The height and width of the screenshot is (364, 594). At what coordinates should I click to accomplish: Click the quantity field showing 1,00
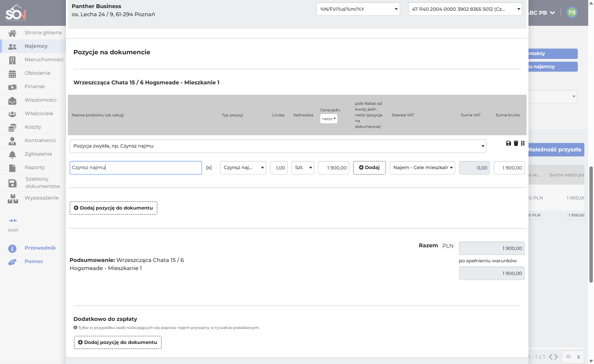pos(279,168)
